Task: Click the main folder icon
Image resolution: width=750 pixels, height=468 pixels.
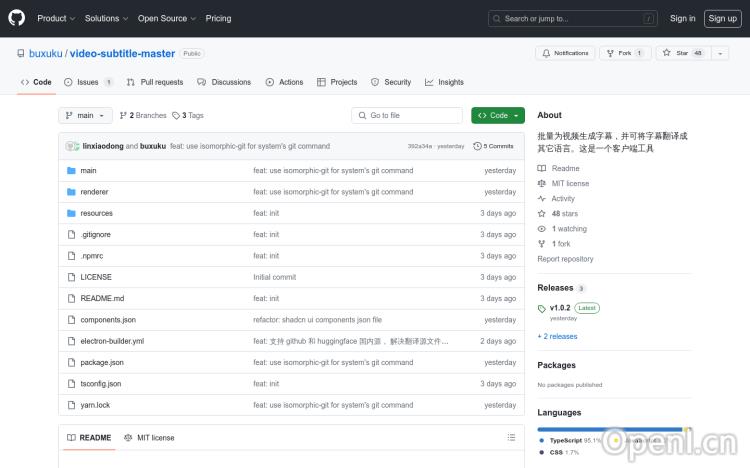Action: click(x=71, y=171)
